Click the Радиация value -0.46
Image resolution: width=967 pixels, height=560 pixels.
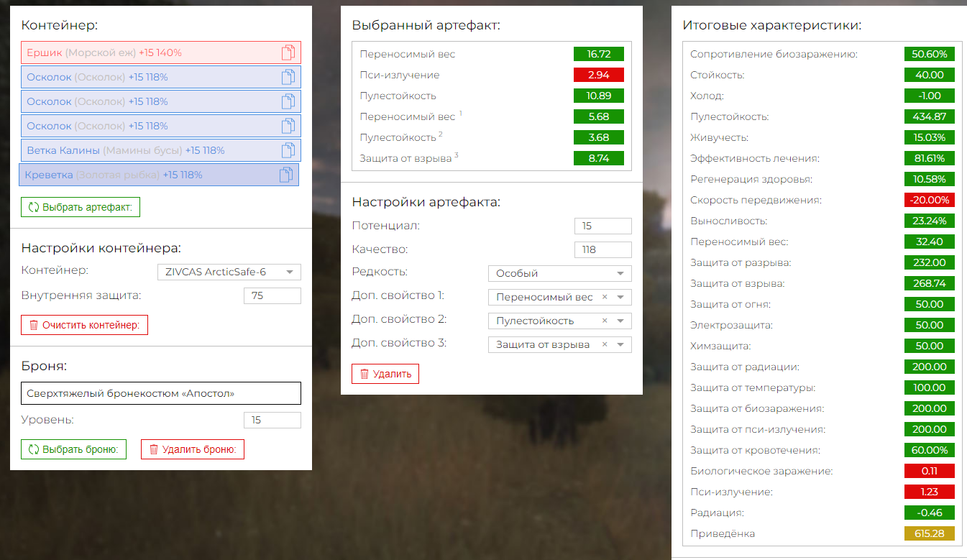930,513
